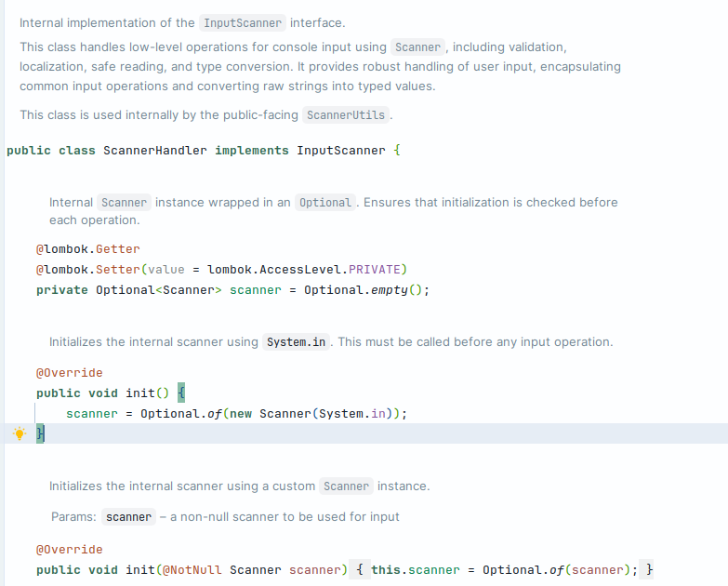Click the yellow lightbulb quick-fix icon
The width and height of the screenshot is (728, 586).
[x=20, y=433]
